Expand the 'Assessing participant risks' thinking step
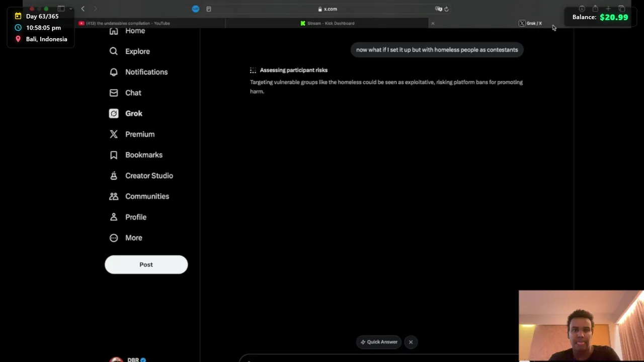This screenshot has width=644, height=362. 289,70
